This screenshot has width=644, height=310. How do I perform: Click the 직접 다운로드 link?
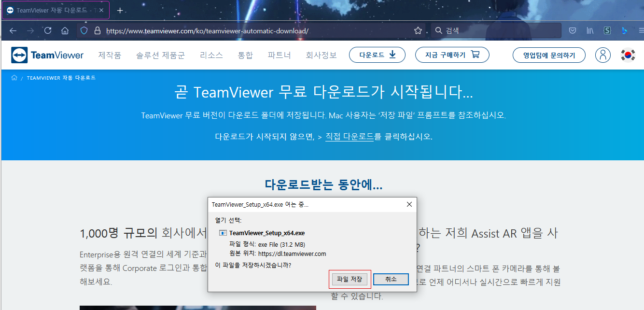tap(350, 137)
